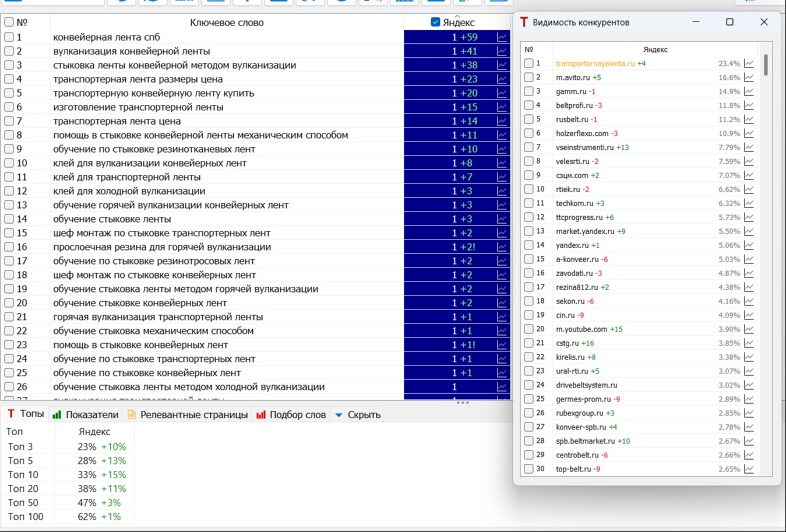
Task: Select competitor spb.beltmarket.ru
Action: (x=585, y=441)
